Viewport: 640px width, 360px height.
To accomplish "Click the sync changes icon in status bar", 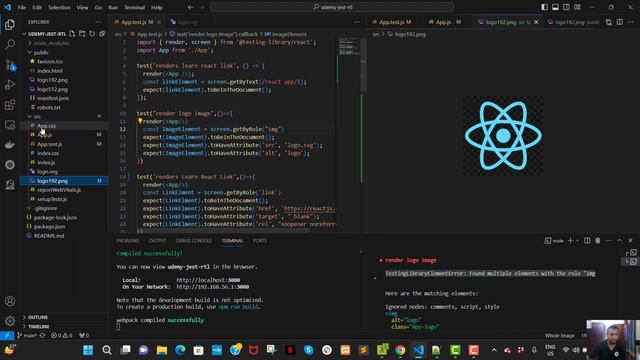I will 42,336.
